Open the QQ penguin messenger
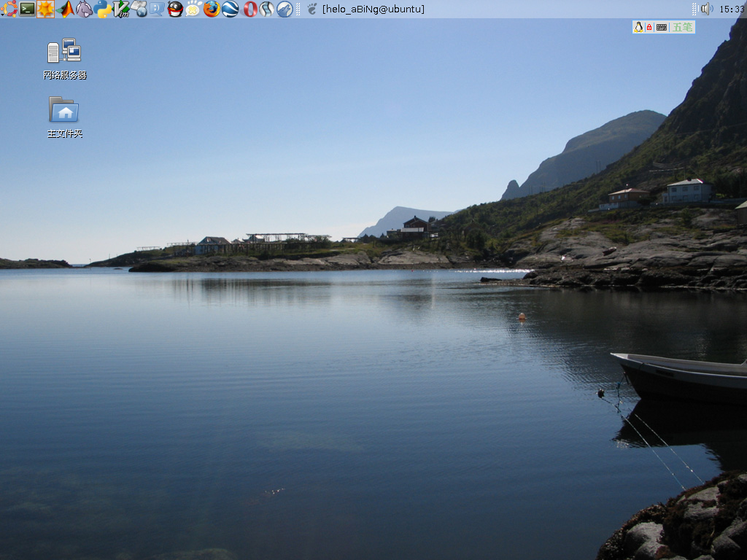The height and width of the screenshot is (560, 747). (x=175, y=9)
